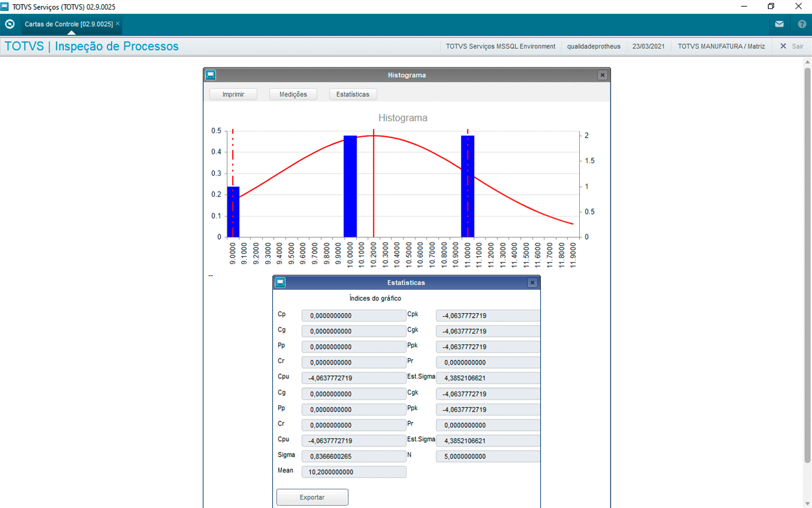Open the help question mark icon

pos(802,25)
